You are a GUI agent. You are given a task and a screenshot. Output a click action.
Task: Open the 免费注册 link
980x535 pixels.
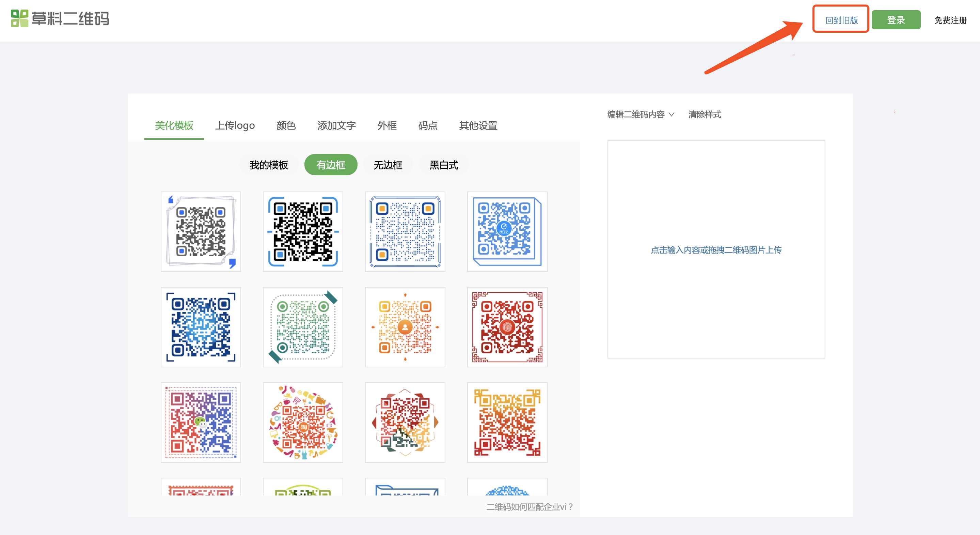pos(950,20)
